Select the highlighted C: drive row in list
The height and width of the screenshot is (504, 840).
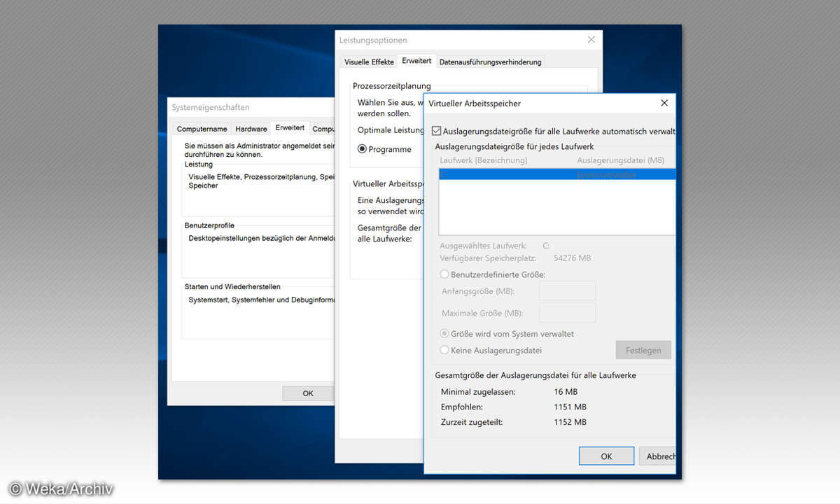[x=557, y=175]
